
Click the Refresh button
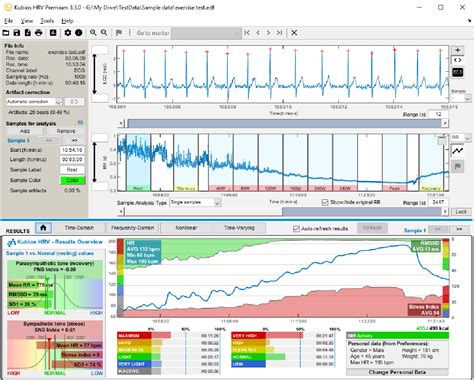coord(372,228)
